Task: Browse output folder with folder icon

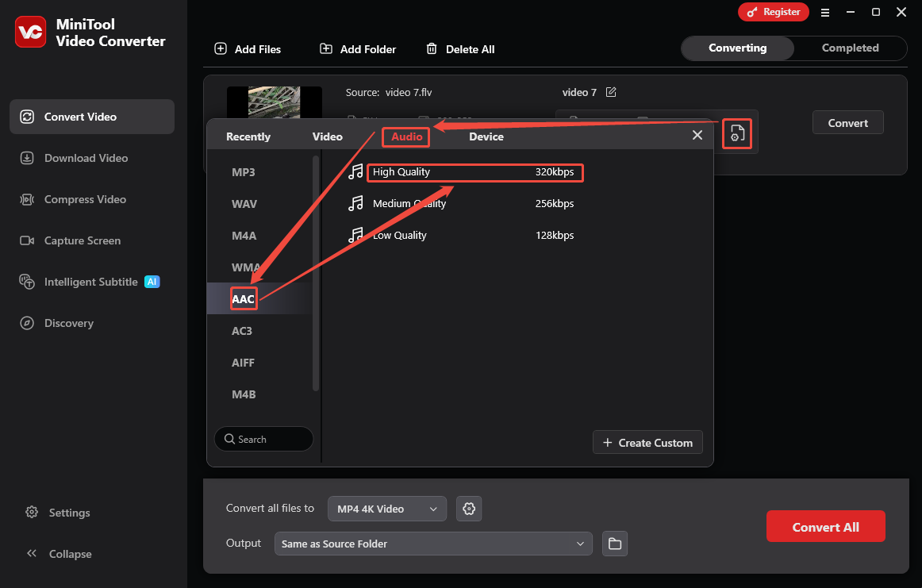Action: click(614, 544)
